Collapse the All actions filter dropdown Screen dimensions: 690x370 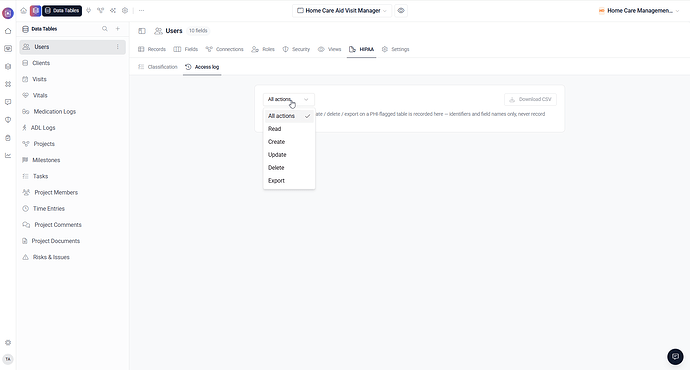289,99
